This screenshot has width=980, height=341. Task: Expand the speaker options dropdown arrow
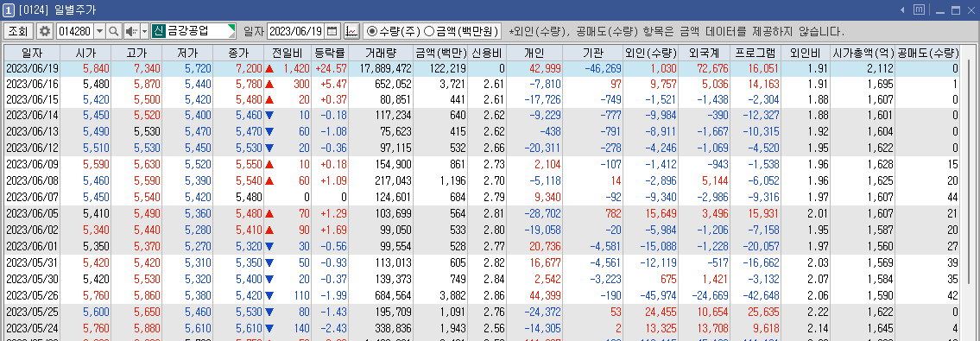[x=144, y=30]
